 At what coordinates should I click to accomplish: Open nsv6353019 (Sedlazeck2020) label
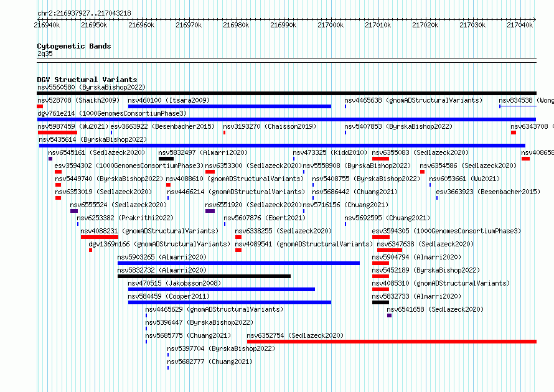[103, 192]
